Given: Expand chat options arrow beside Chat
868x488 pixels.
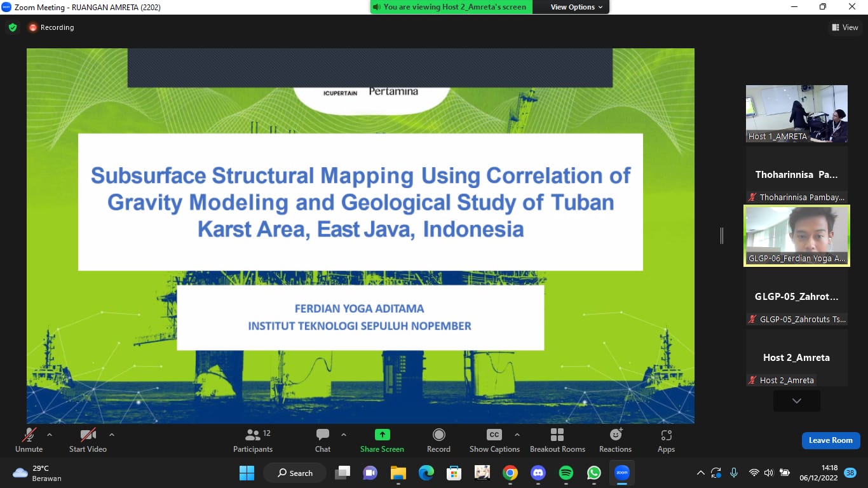Looking at the screenshot, I should (x=344, y=435).
